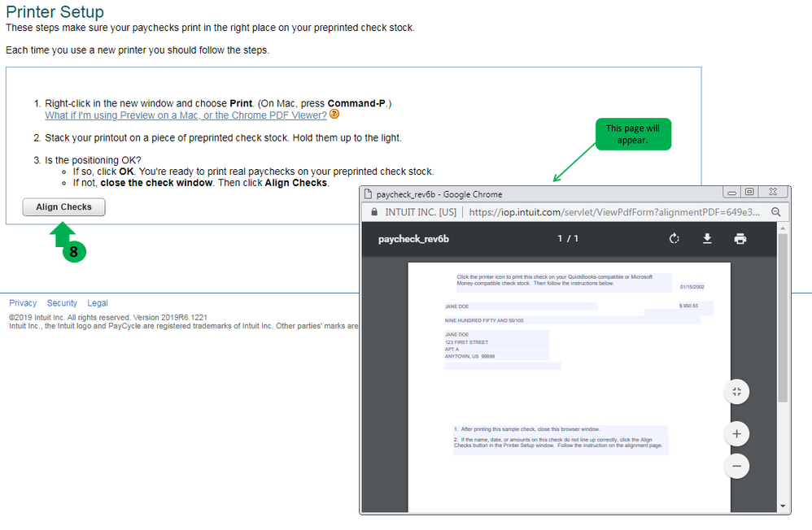Open the Legal footer link
812x530 pixels.
pos(98,303)
